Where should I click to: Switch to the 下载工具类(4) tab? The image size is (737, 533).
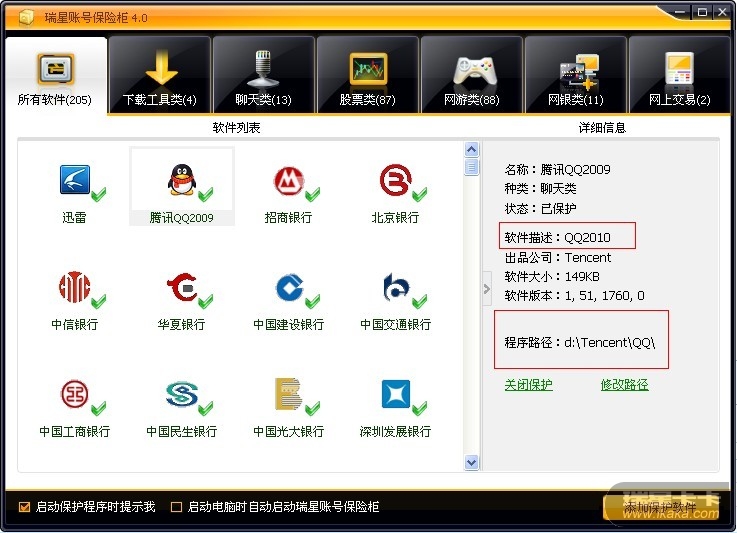click(160, 75)
